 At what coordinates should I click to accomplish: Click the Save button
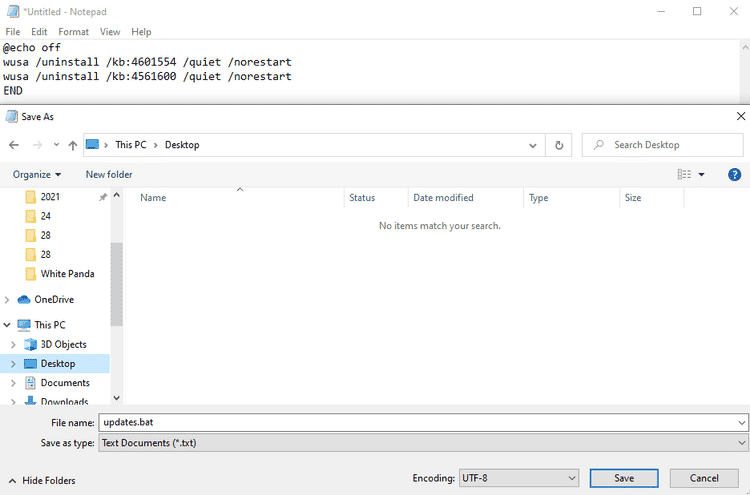pos(624,478)
